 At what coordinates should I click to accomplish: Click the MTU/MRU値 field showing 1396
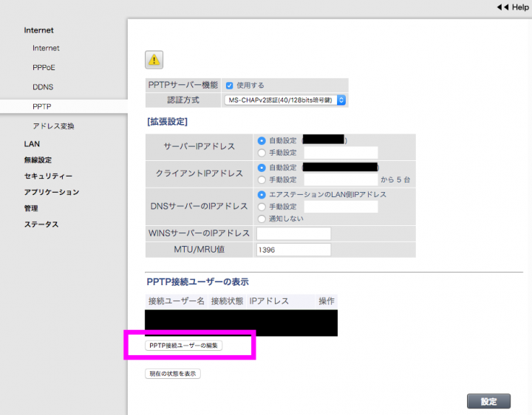(293, 250)
